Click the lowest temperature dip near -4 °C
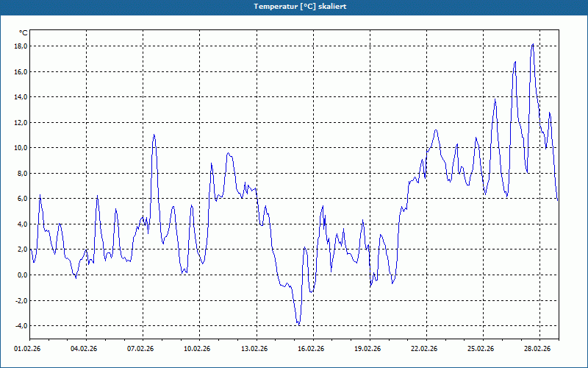The height and width of the screenshot is (368, 588). click(x=298, y=324)
